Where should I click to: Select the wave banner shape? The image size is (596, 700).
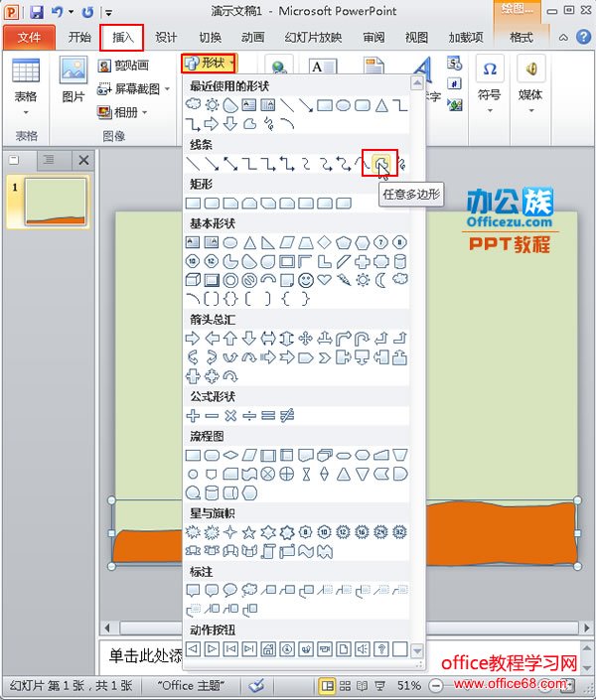(x=306, y=551)
